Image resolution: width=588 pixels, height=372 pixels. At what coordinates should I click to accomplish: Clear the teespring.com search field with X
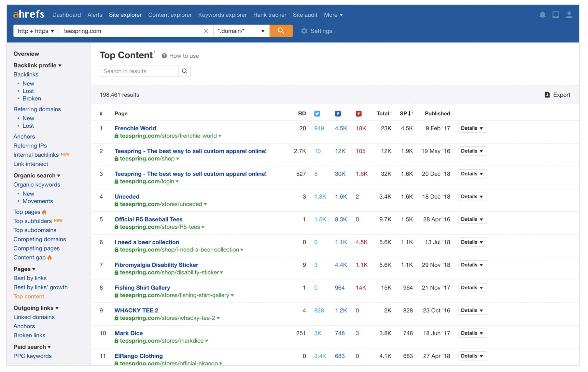tap(206, 31)
